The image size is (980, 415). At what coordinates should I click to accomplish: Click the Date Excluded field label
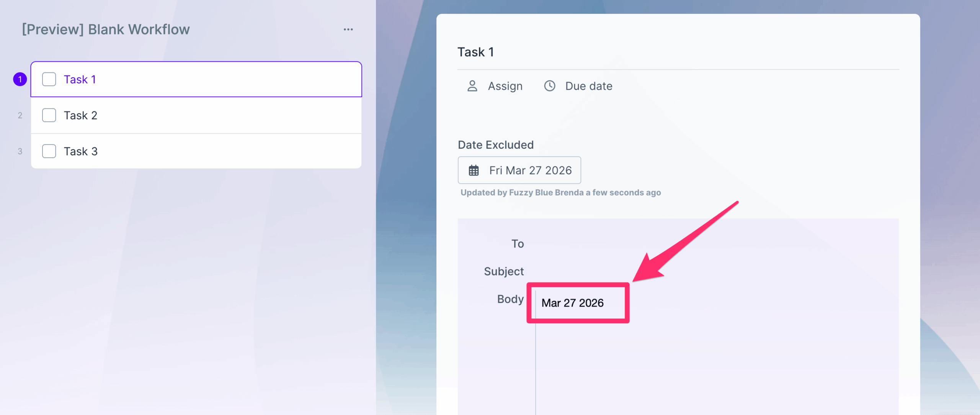point(496,145)
